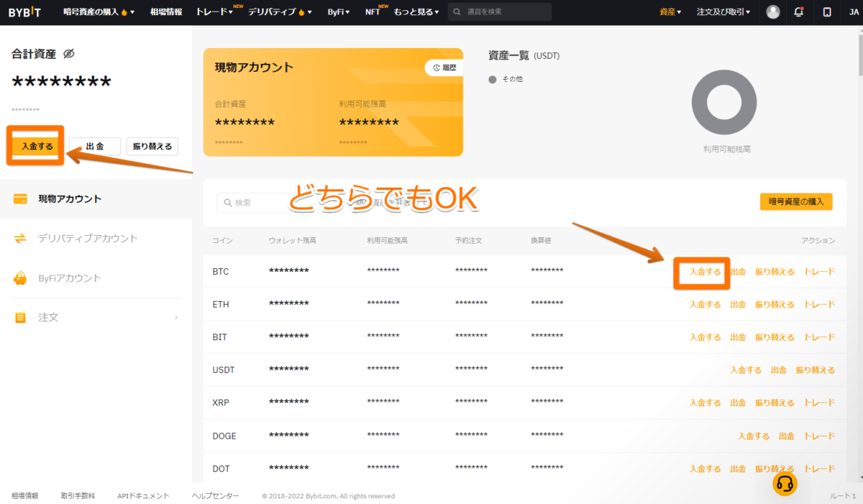Open customer support via the headset icon
The height and width of the screenshot is (504, 863).
(785, 484)
